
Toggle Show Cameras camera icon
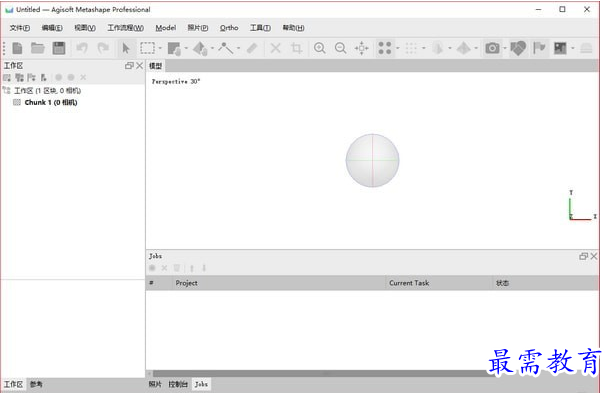pyautogui.click(x=492, y=48)
